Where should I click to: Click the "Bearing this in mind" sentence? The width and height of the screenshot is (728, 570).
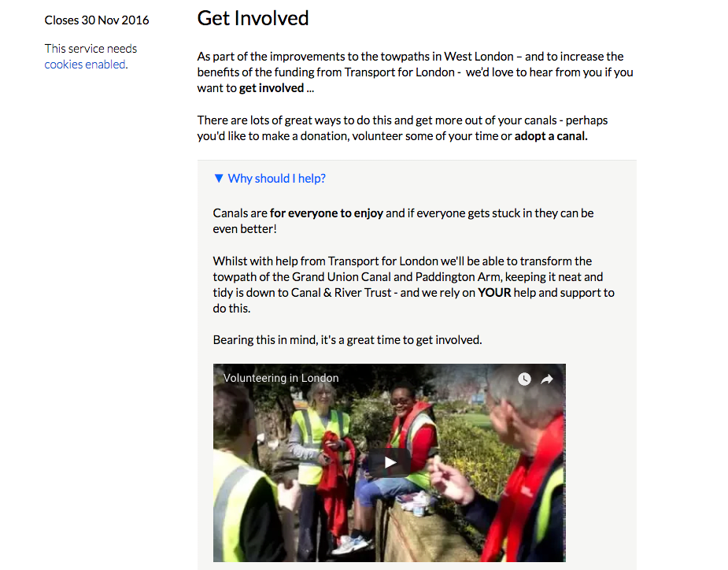pyautogui.click(x=347, y=340)
